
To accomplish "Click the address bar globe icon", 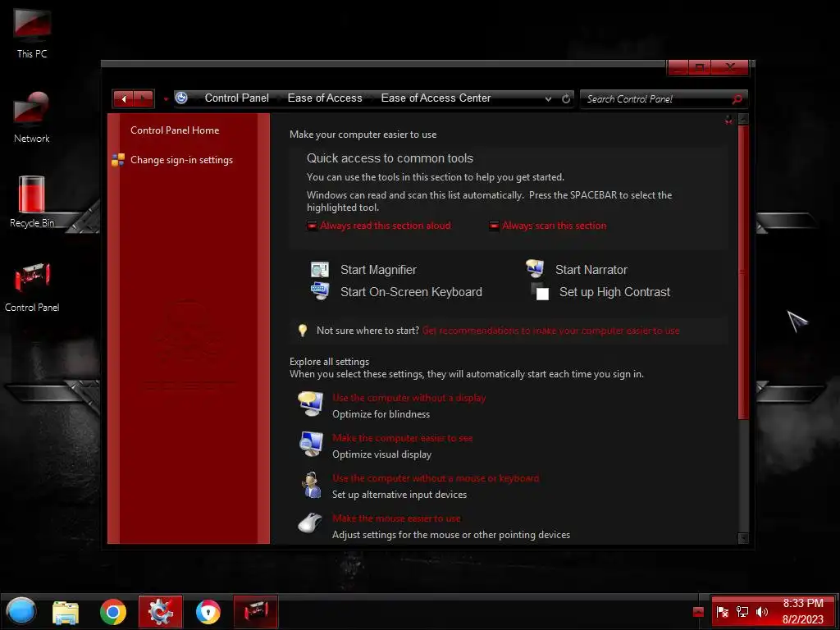I will click(181, 98).
